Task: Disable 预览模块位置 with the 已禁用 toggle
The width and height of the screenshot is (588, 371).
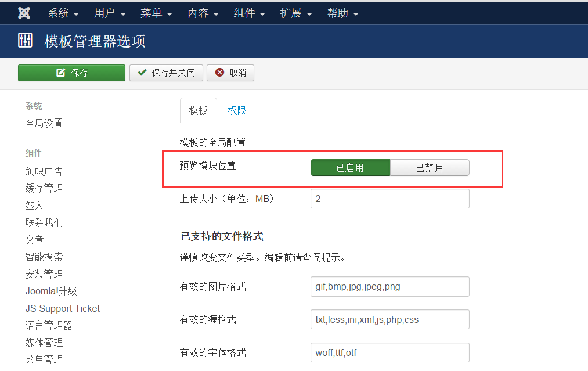Action: [430, 167]
